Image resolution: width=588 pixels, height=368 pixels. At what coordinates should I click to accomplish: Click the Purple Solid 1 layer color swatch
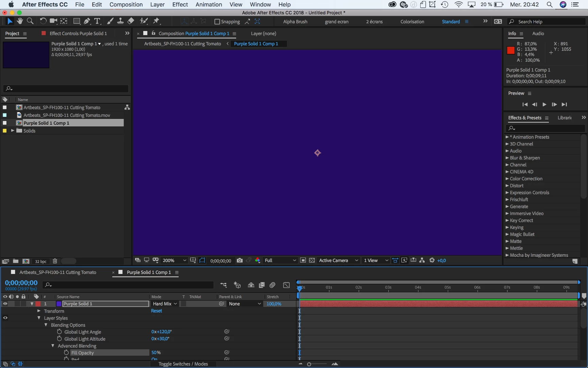point(59,304)
